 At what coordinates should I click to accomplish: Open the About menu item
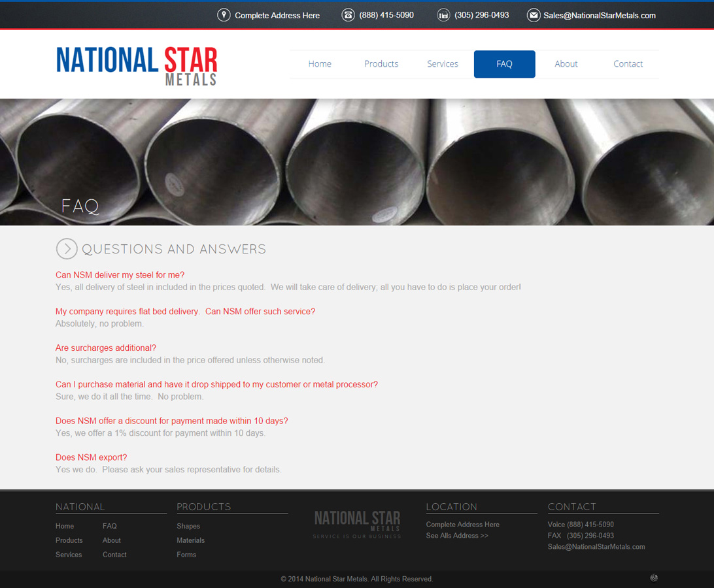566,64
